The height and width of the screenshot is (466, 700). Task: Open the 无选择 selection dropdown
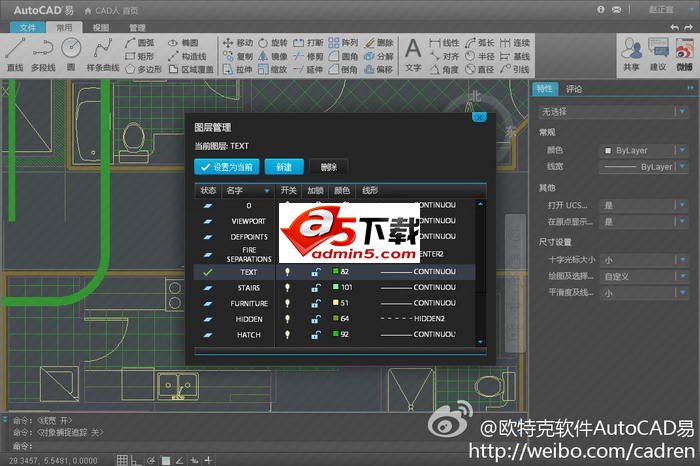click(613, 112)
